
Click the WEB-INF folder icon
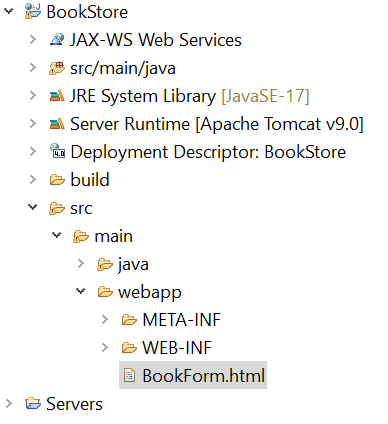129,348
